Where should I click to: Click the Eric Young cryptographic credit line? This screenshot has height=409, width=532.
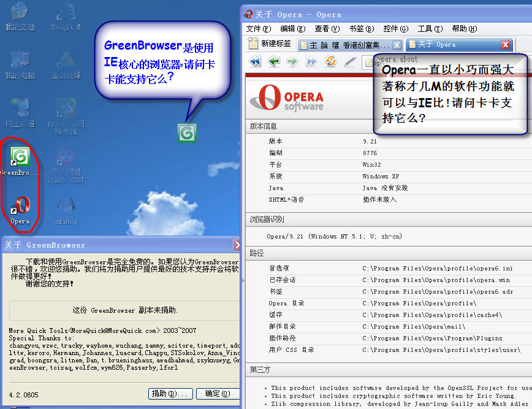coord(393,396)
